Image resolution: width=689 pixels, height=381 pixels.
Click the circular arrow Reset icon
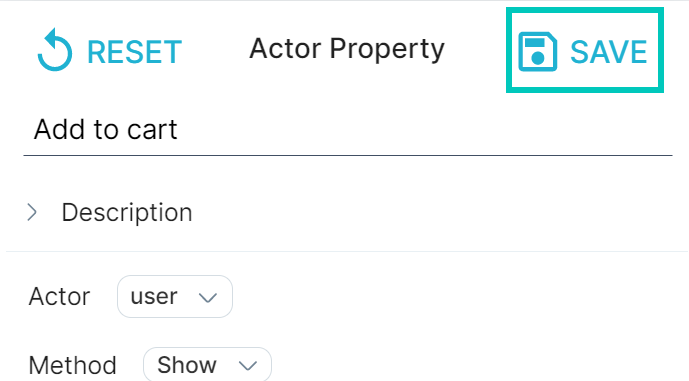click(55, 50)
